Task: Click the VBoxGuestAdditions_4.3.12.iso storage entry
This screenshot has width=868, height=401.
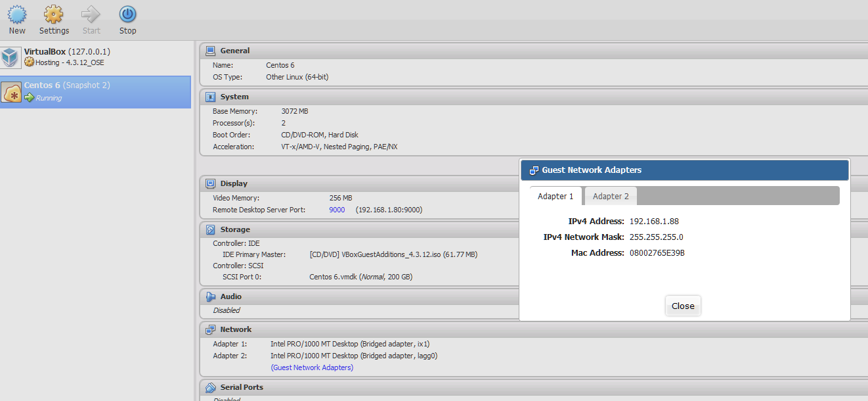Action: [393, 254]
